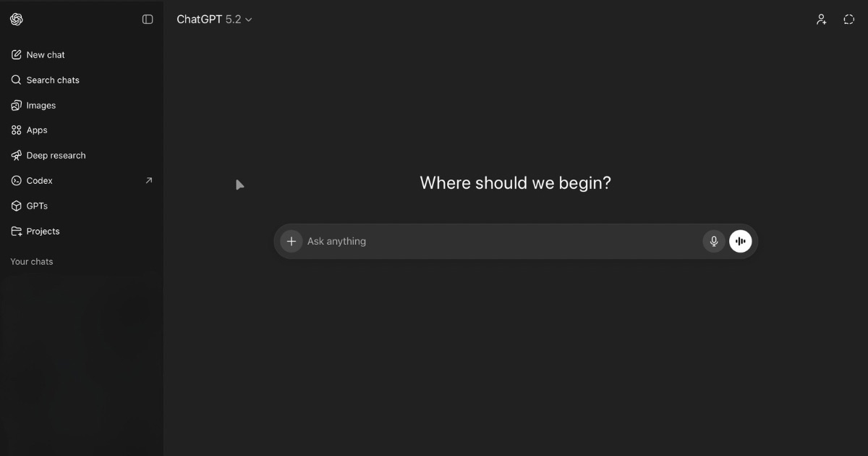Image resolution: width=868 pixels, height=456 pixels.
Task: Open the Apps section from the sidebar
Action: tap(37, 130)
